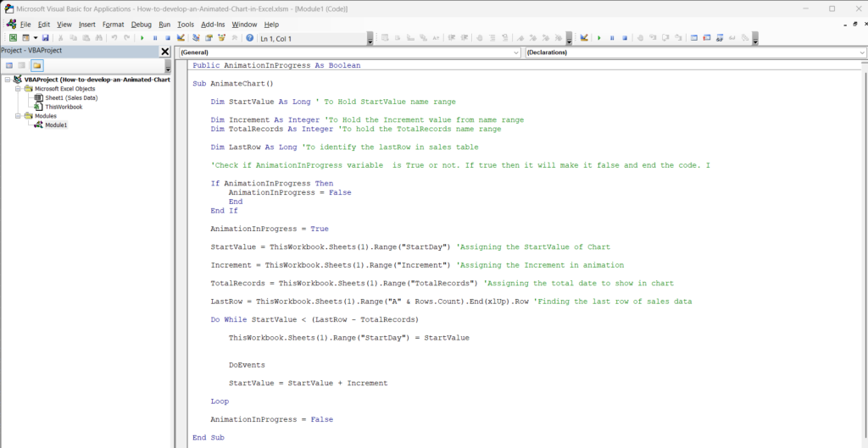Toggle Design Mode in the Standard toolbar

tap(181, 38)
